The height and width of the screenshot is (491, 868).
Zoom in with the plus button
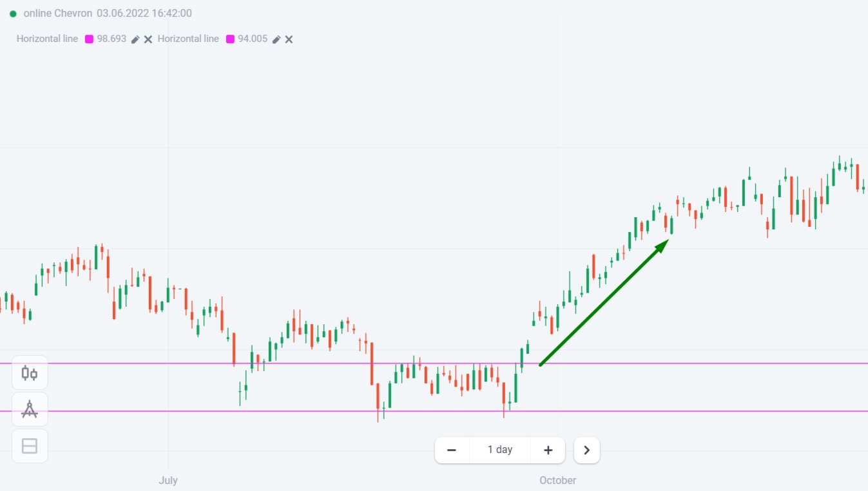(548, 450)
